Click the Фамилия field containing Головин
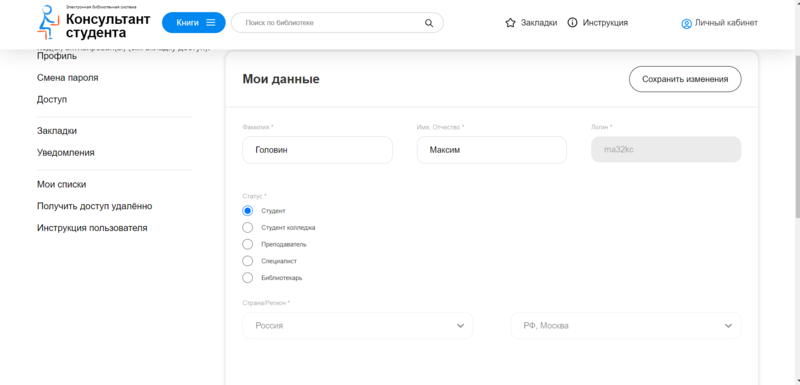Viewport: 800px width, 385px height. pyautogui.click(x=317, y=150)
